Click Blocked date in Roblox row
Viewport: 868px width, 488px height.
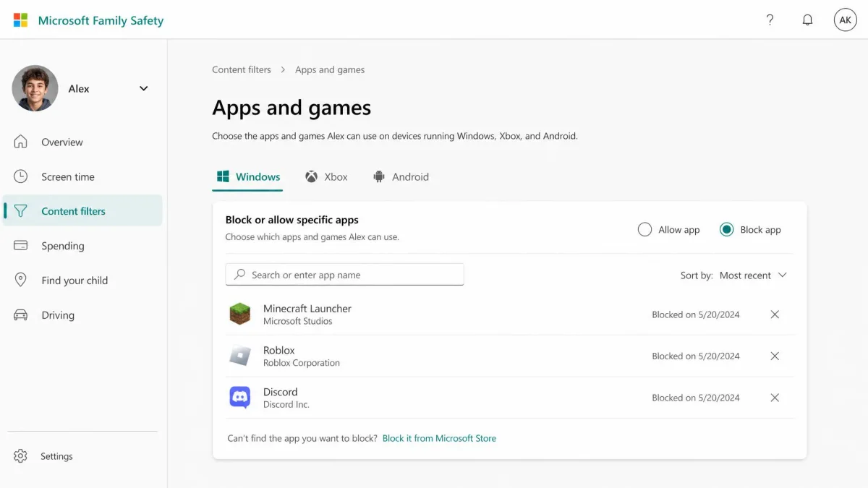point(696,356)
